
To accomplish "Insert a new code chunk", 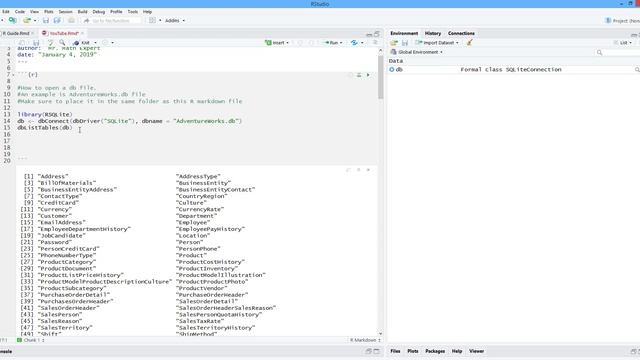I will [275, 43].
